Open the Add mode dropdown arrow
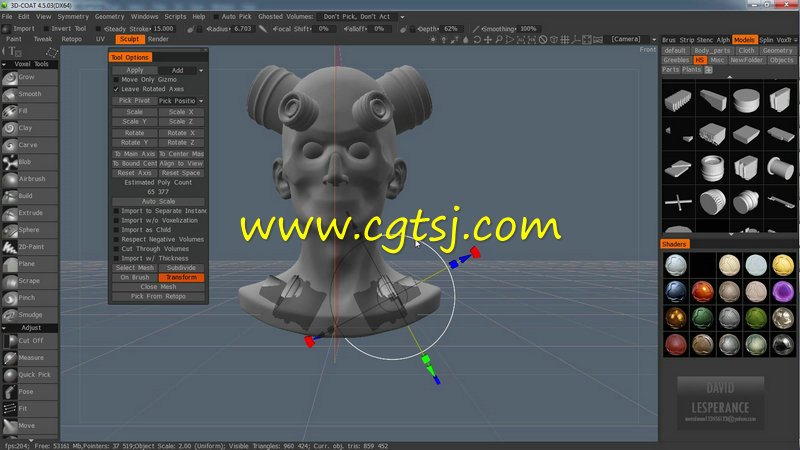 point(201,70)
